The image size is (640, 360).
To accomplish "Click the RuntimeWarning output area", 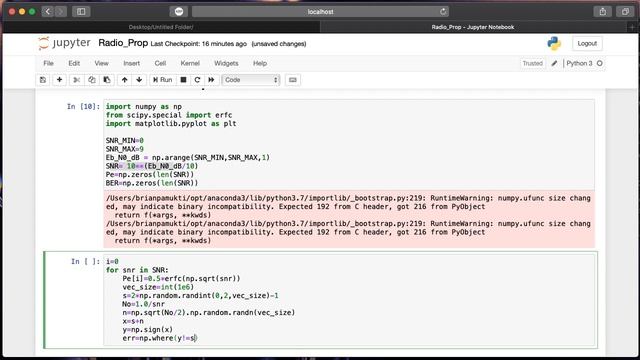I will tap(349, 219).
